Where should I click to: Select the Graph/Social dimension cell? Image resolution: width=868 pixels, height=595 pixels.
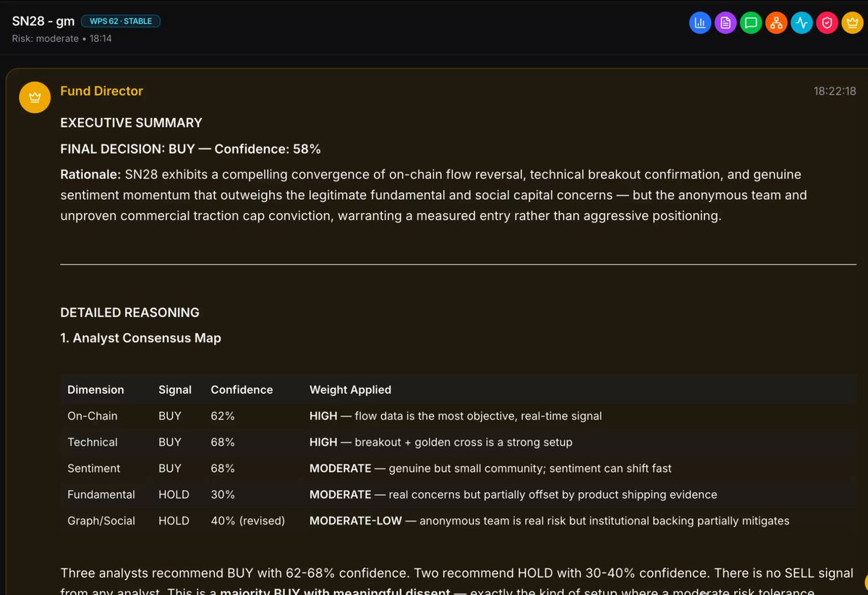click(x=101, y=520)
